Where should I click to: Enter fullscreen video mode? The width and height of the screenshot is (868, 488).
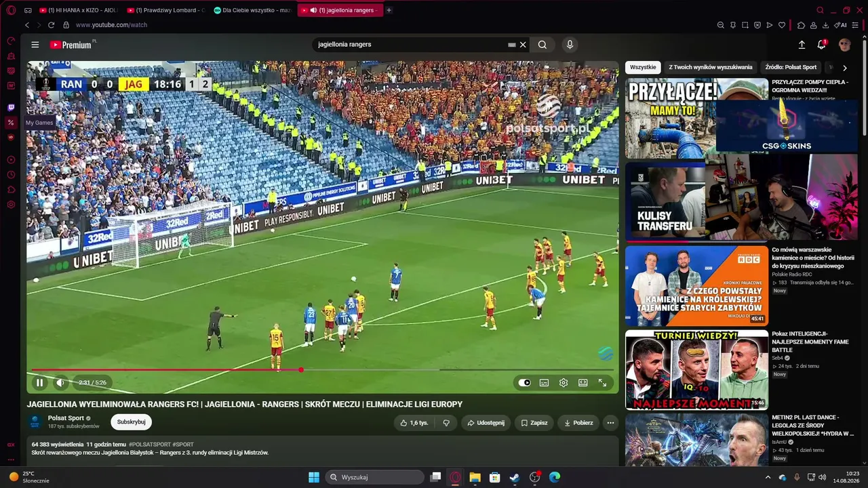pyautogui.click(x=602, y=383)
